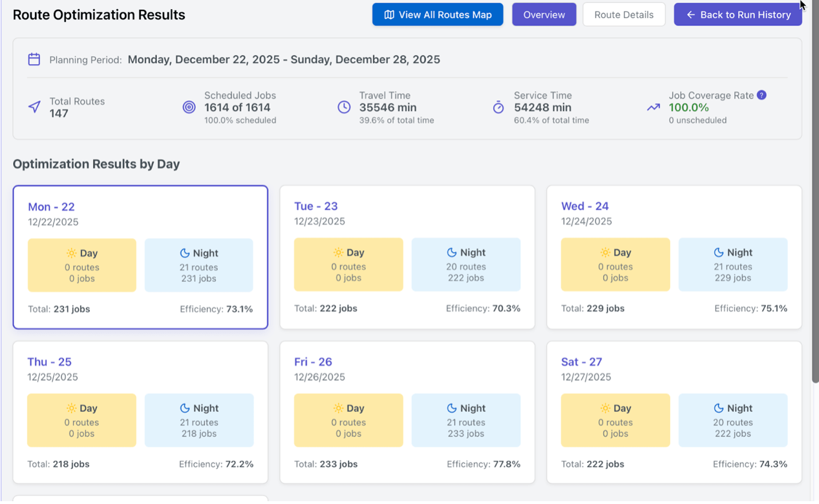Image resolution: width=819 pixels, height=504 pixels.
Task: Click the Scheduled Jobs target icon
Action: (189, 107)
